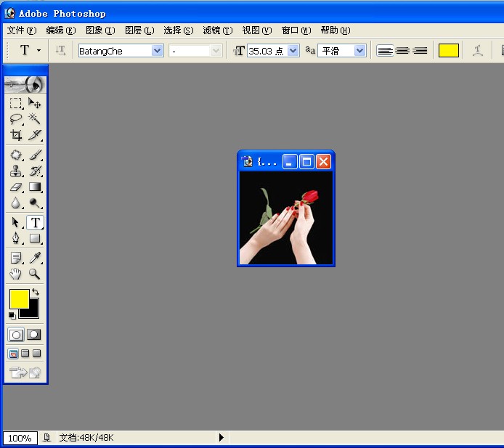Activate the Eyedropper tool
The height and width of the screenshot is (448, 504).
(34, 258)
